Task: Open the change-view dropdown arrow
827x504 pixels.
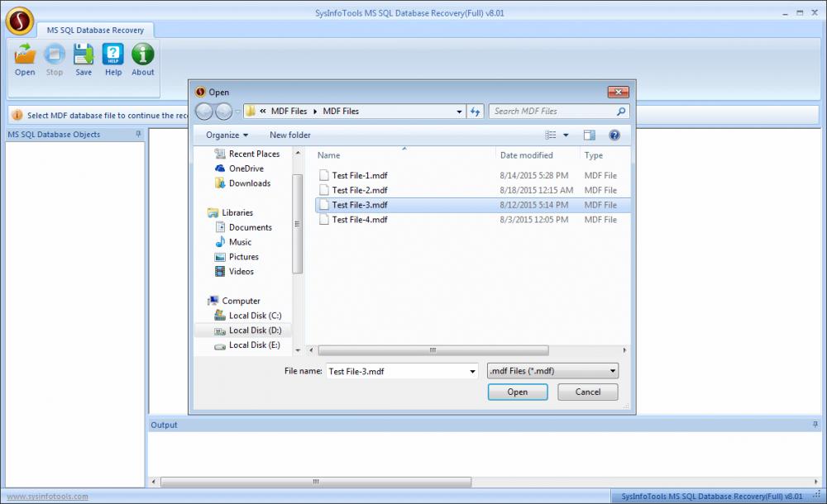Action: pos(567,135)
